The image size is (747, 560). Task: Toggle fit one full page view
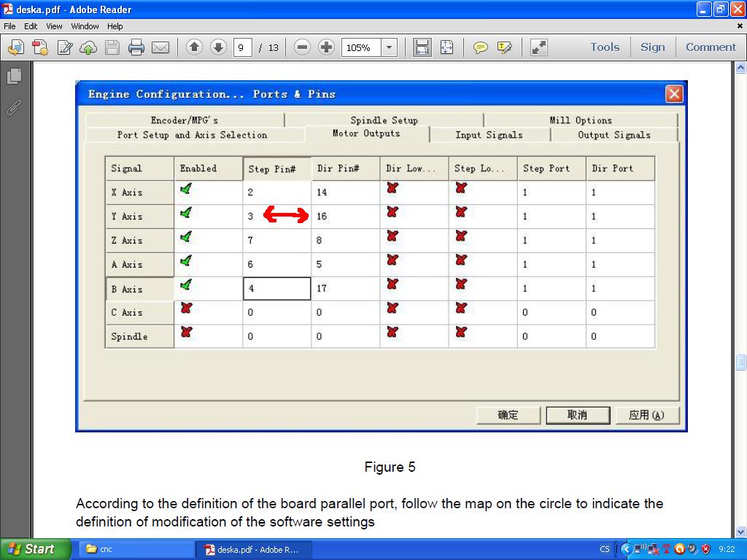(446, 47)
